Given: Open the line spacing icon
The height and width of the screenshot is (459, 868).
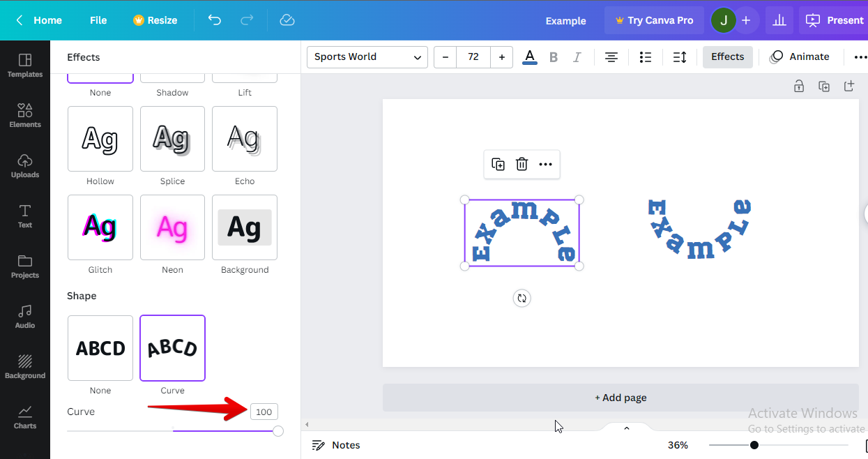Looking at the screenshot, I should 680,57.
